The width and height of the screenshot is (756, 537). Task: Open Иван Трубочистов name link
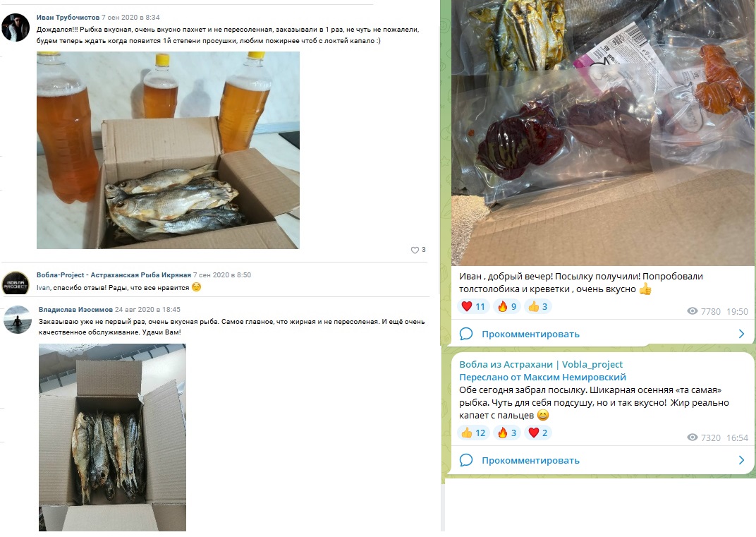[x=68, y=18]
